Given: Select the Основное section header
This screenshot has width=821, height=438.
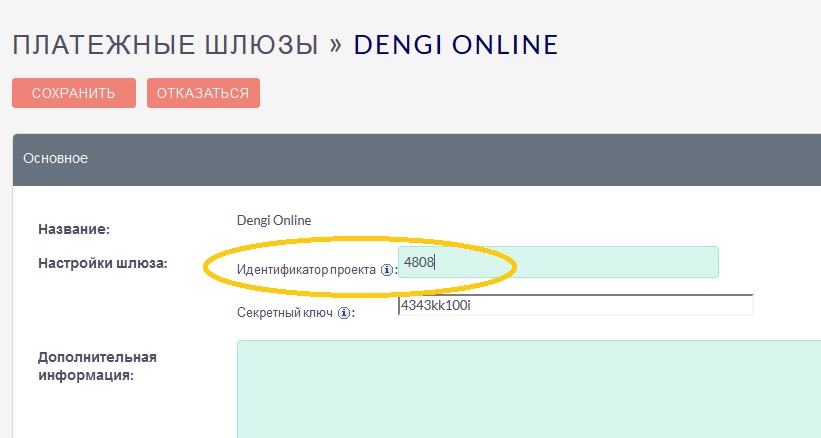Looking at the screenshot, I should coord(417,159).
